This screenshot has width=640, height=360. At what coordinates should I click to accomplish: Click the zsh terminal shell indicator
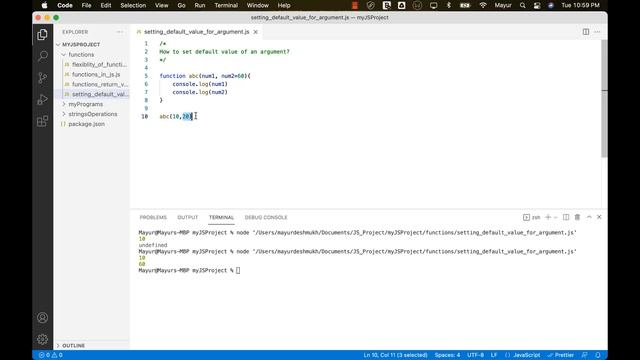click(532, 217)
